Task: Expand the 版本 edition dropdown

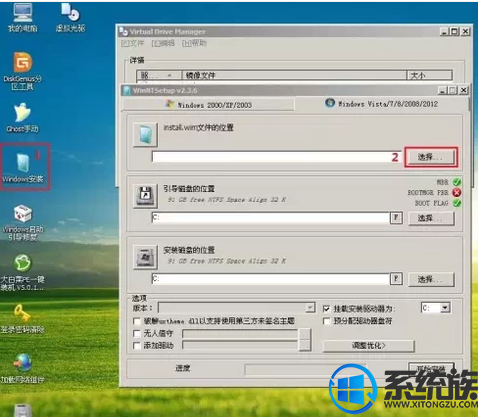Action: pyautogui.click(x=310, y=308)
